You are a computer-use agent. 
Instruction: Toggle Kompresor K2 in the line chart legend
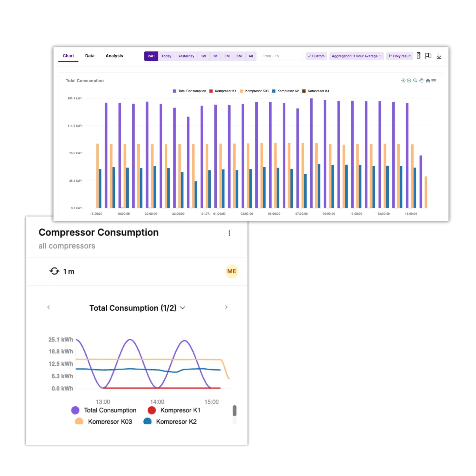[170, 421]
